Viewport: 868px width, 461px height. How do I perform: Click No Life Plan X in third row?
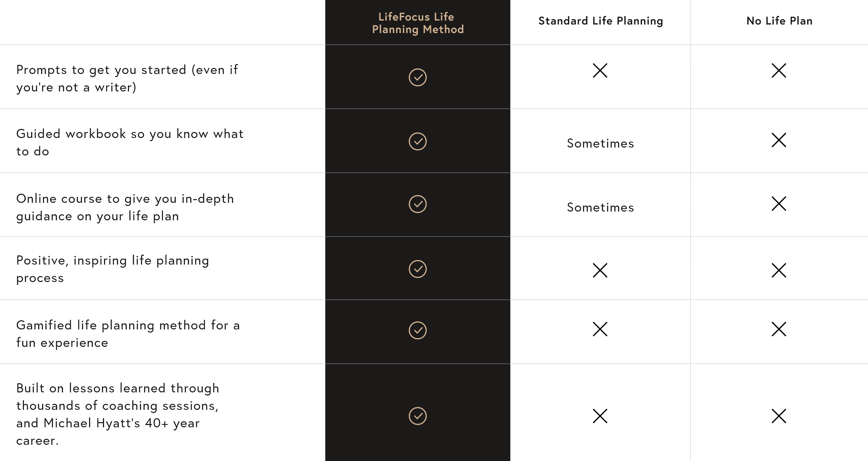pyautogui.click(x=779, y=204)
